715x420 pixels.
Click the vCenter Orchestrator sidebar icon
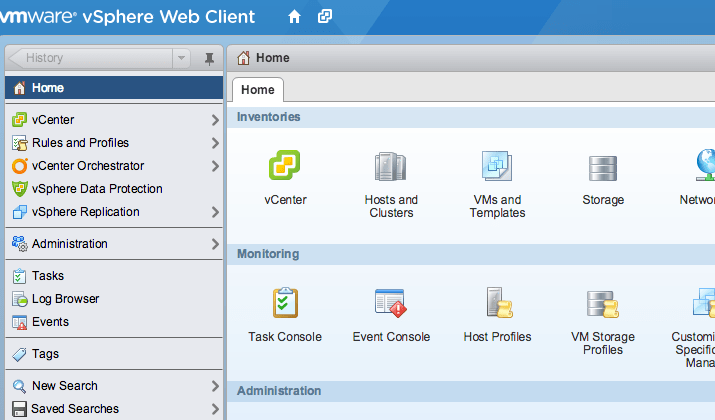(20, 166)
